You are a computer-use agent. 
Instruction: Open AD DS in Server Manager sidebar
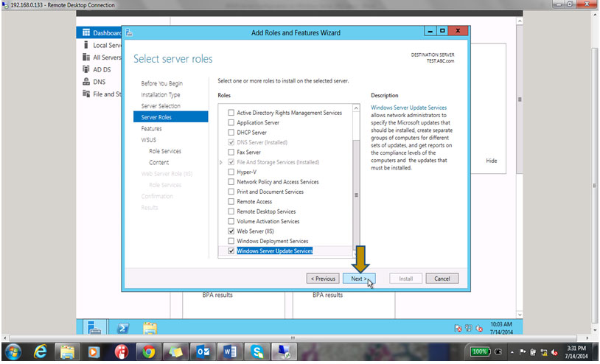click(97, 69)
